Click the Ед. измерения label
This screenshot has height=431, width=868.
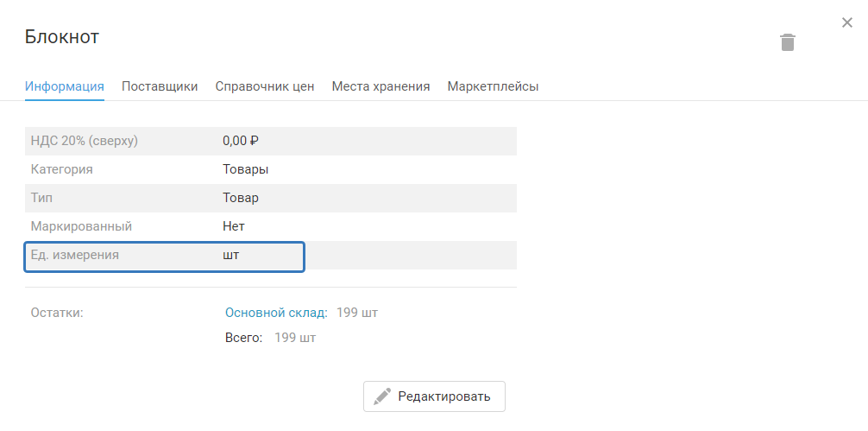[x=75, y=255]
